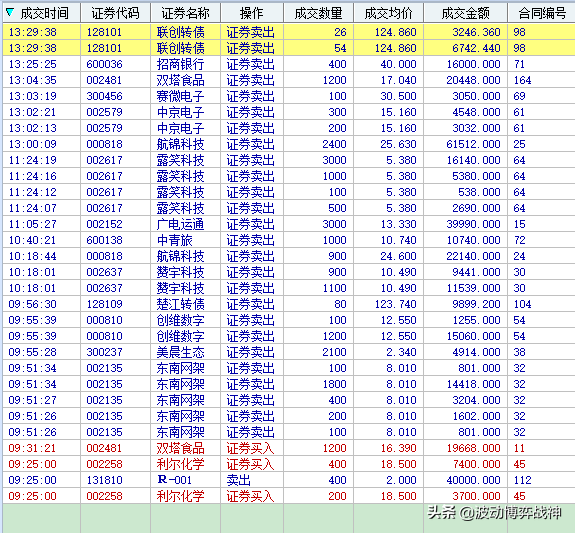Click stock code 600138
The height and width of the screenshot is (533, 575).
(x=105, y=240)
